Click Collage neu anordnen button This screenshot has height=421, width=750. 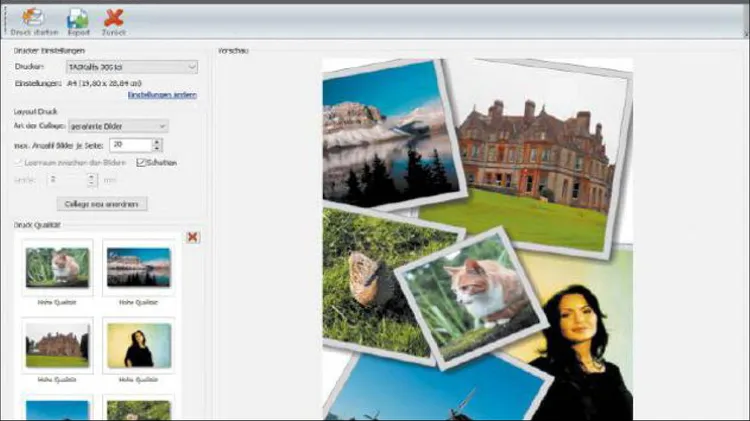(102, 204)
